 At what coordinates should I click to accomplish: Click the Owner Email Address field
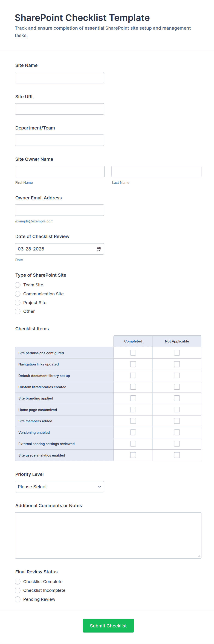point(59,210)
